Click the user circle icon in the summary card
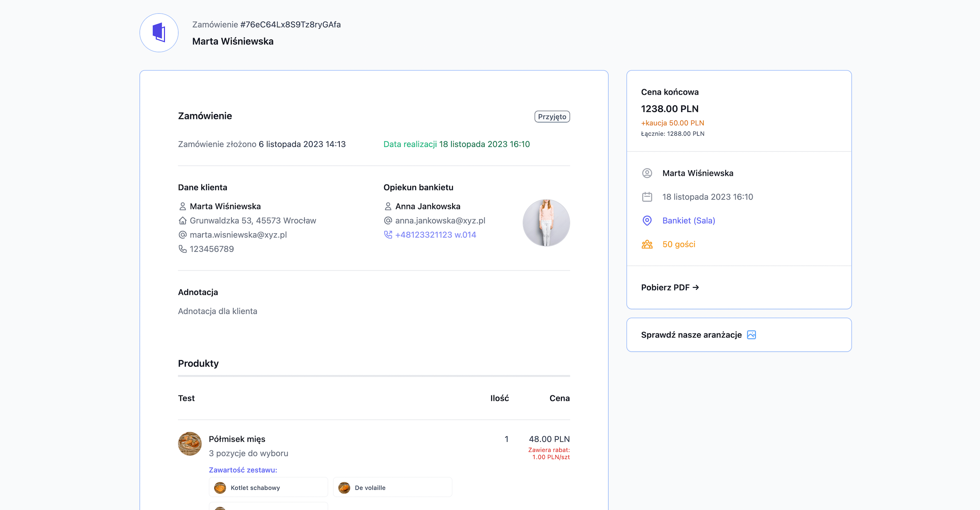The width and height of the screenshot is (980, 510). 647,173
